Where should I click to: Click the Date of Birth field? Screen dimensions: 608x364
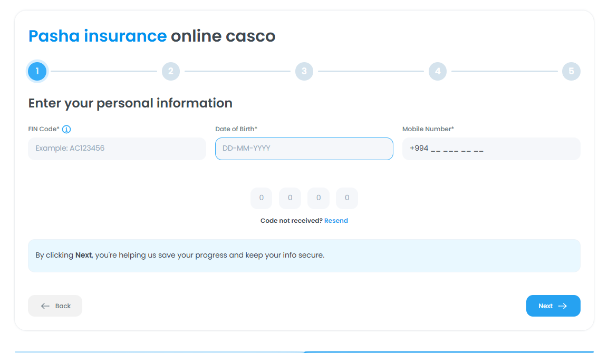click(x=304, y=149)
